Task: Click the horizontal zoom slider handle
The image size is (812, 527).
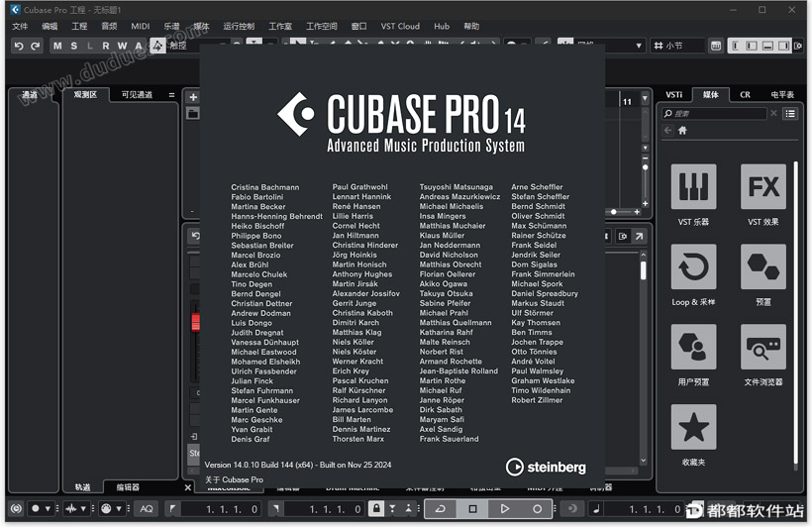Action: [x=614, y=212]
